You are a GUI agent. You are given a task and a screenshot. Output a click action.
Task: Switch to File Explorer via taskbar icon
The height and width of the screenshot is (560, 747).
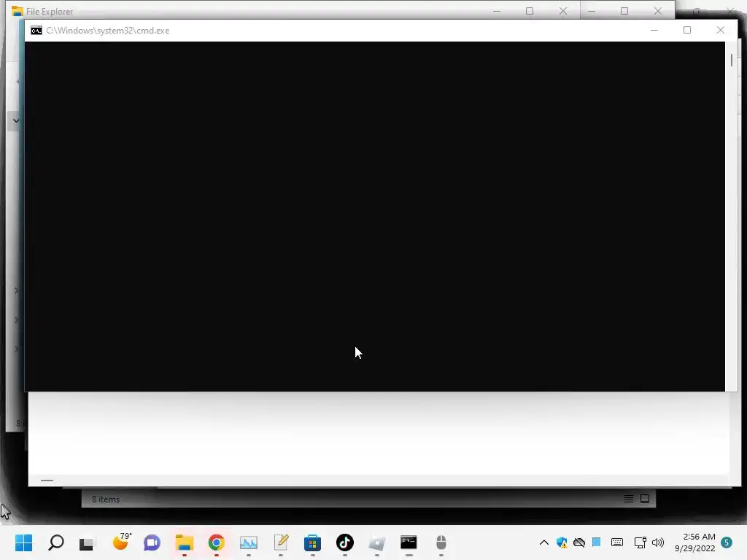[184, 542]
